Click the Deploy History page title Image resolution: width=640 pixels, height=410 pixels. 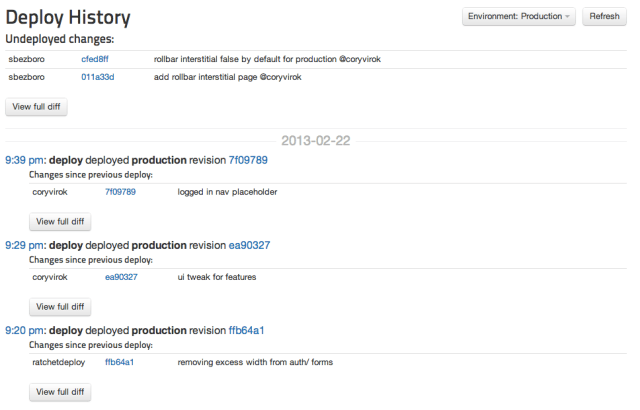tap(68, 18)
